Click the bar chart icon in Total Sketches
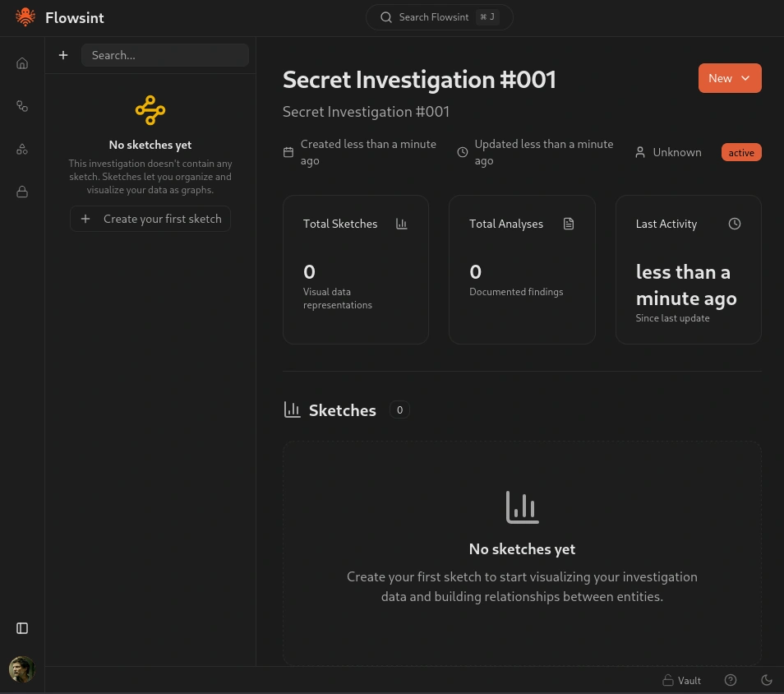Image resolution: width=784 pixels, height=694 pixels. tap(401, 224)
